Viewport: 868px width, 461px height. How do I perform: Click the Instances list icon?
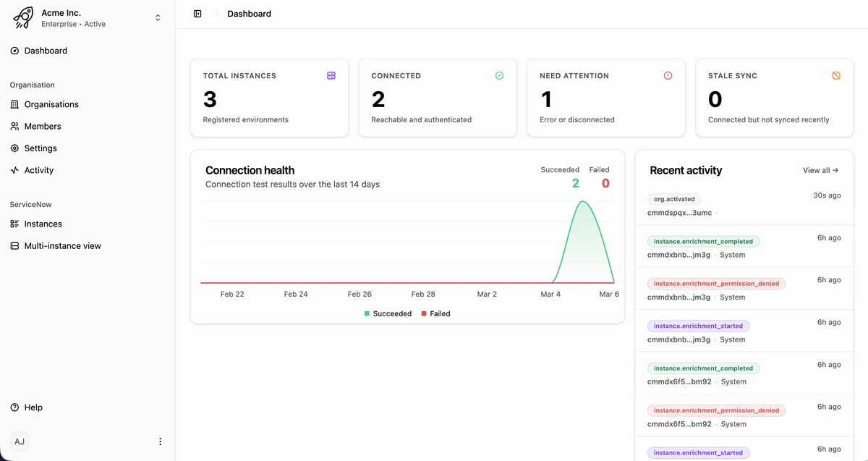point(14,224)
